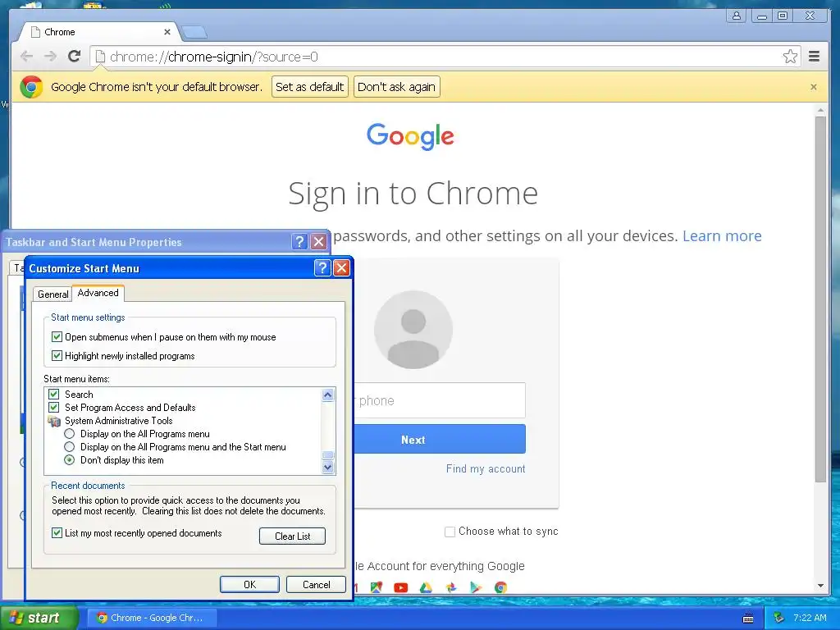Click Don't ask again button
This screenshot has height=630, width=840.
click(x=396, y=87)
